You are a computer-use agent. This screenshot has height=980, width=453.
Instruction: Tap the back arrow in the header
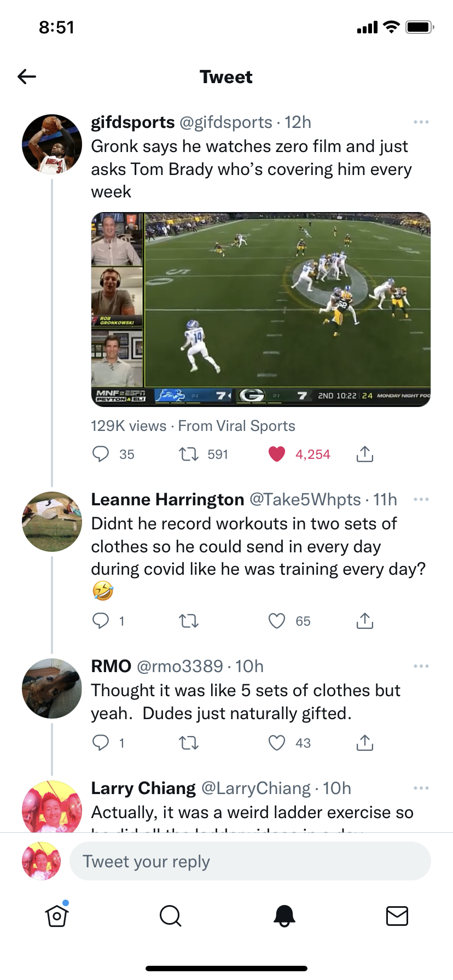(27, 77)
